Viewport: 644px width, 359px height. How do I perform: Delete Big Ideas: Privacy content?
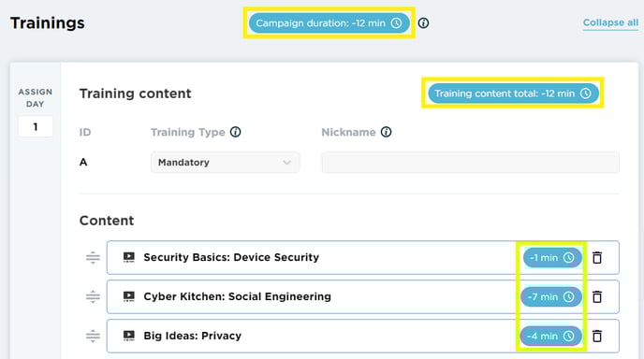tap(597, 336)
